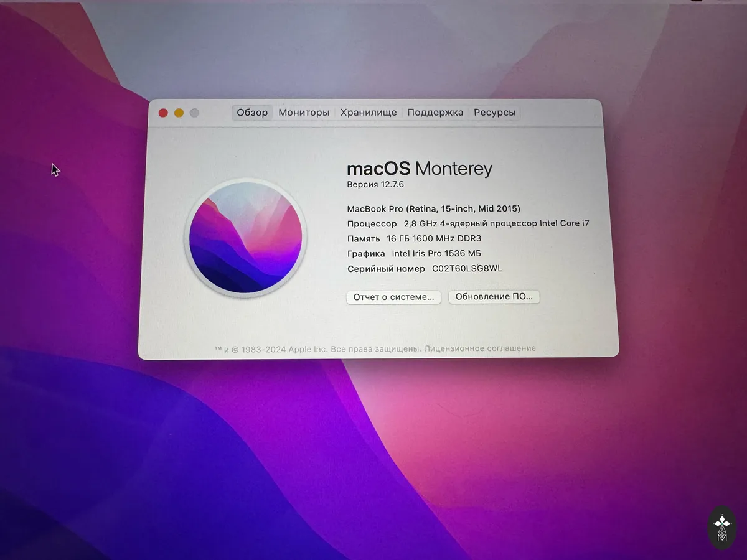Viewport: 747px width, 560px height.
Task: Click the Обновление ПО button
Action: pos(494,297)
